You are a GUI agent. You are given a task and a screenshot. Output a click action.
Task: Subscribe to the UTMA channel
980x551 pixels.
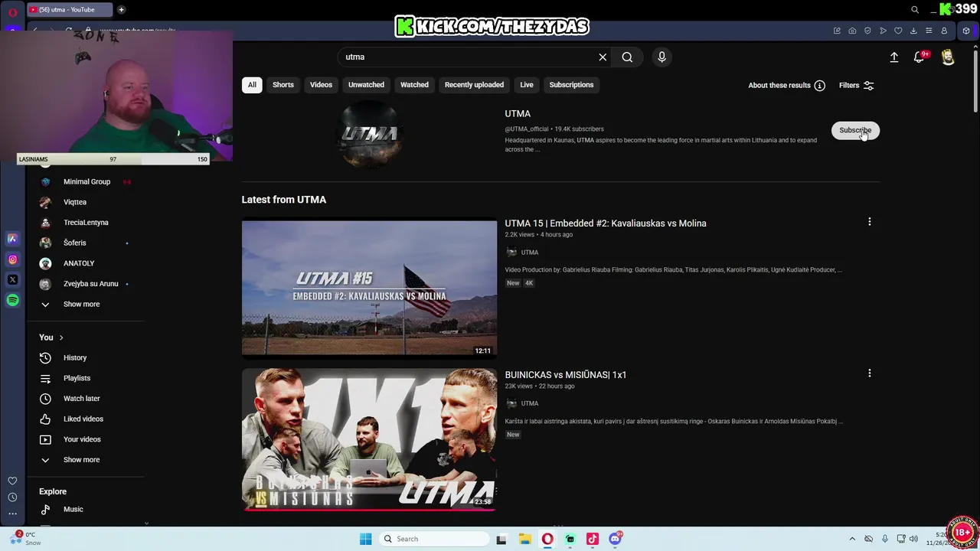(x=855, y=130)
